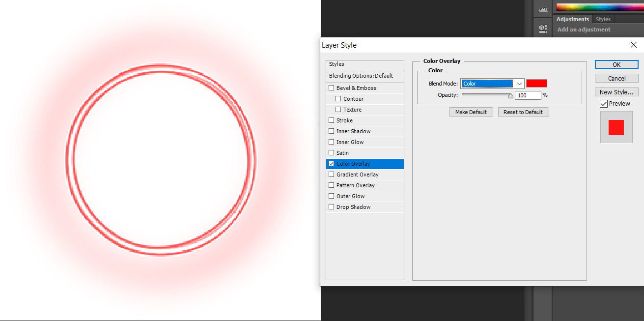
Task: Expand the Blend Mode list arrow
Action: (519, 83)
